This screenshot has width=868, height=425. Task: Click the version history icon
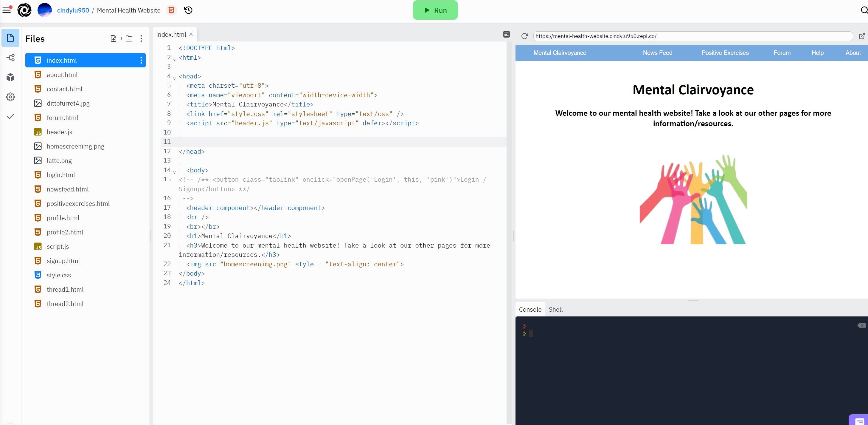(x=188, y=10)
